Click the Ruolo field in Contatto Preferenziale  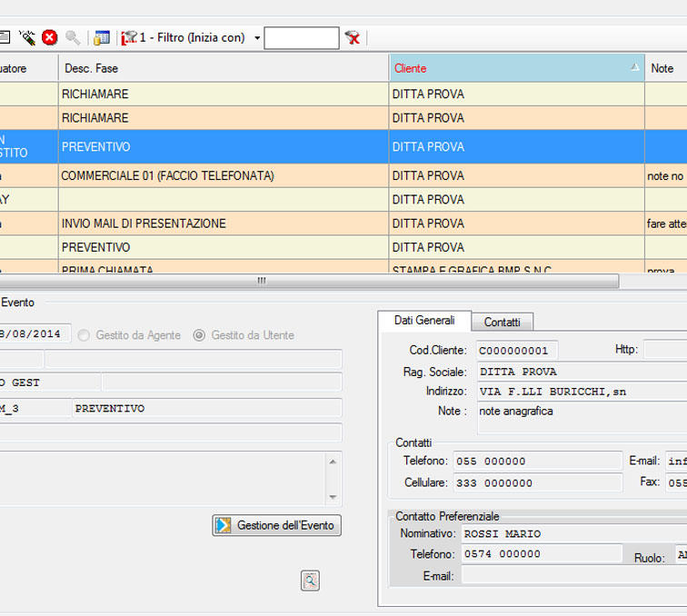tap(681, 555)
